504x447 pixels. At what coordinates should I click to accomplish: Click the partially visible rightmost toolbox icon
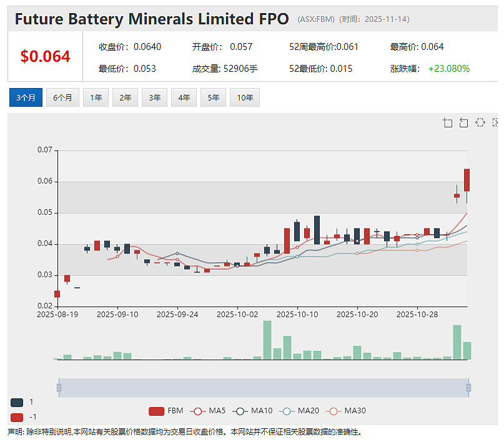point(495,122)
